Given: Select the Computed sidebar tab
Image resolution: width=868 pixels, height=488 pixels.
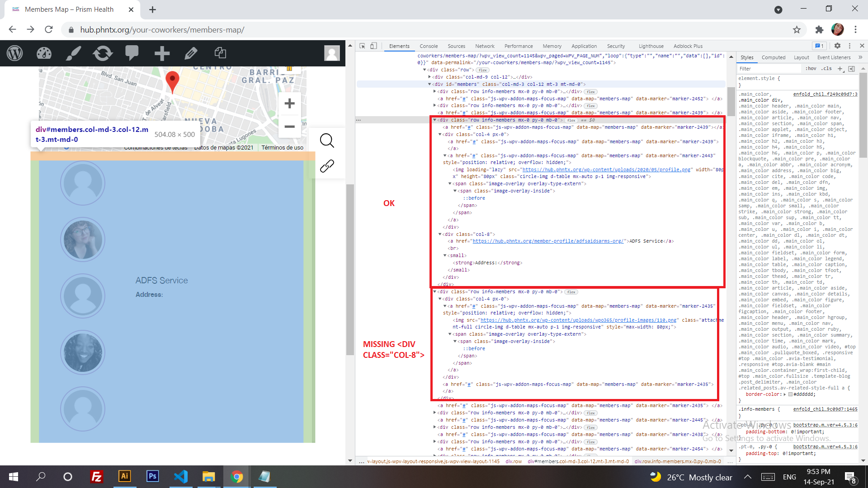Looking at the screenshot, I should pos(774,57).
